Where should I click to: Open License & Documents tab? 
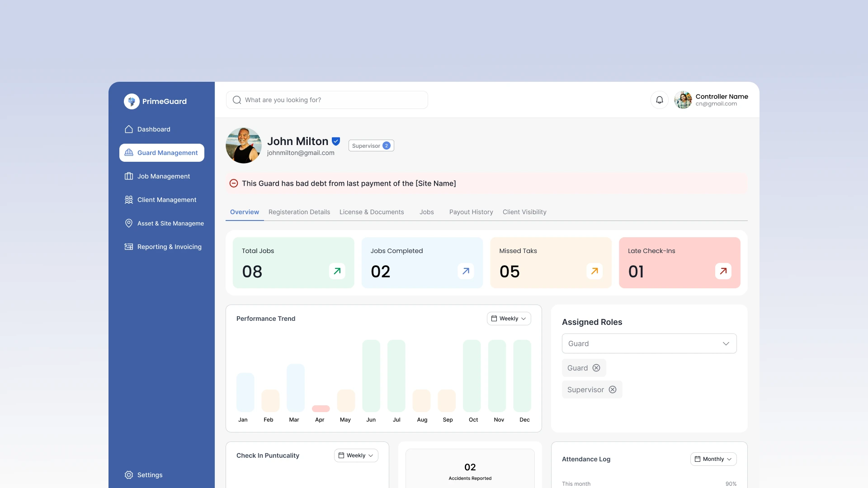[372, 212]
